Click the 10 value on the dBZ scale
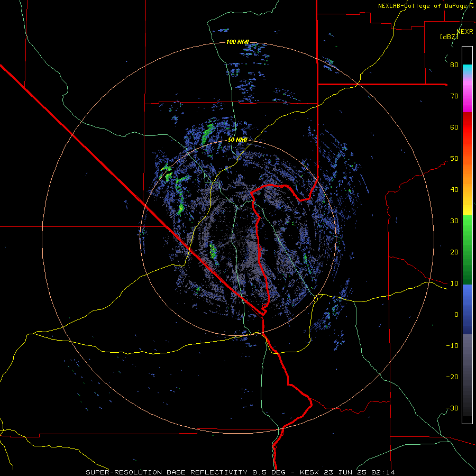 tap(454, 283)
